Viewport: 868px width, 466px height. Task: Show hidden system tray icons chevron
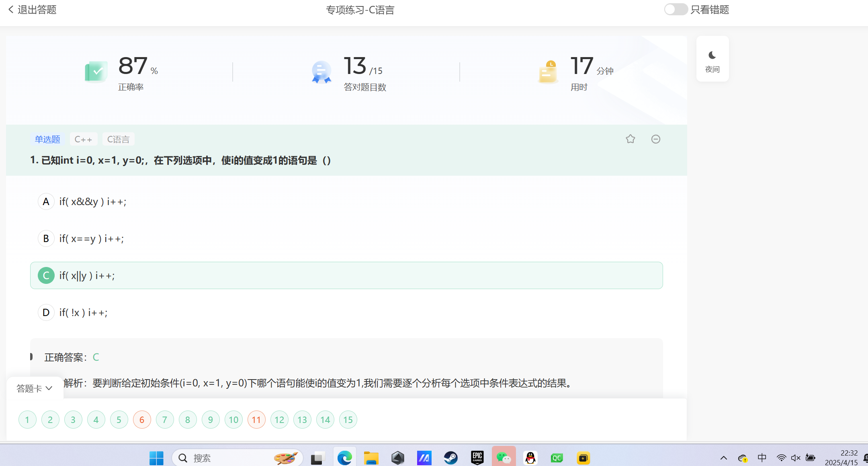723,458
